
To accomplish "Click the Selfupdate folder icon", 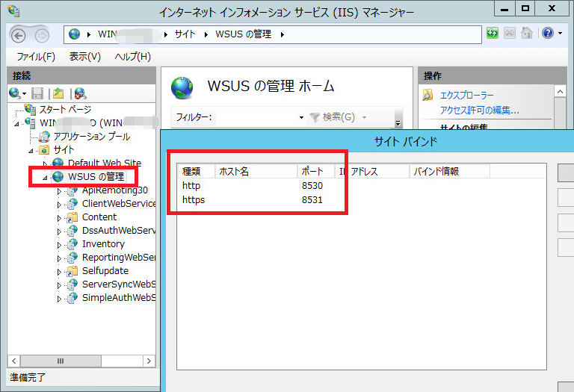I will click(72, 271).
